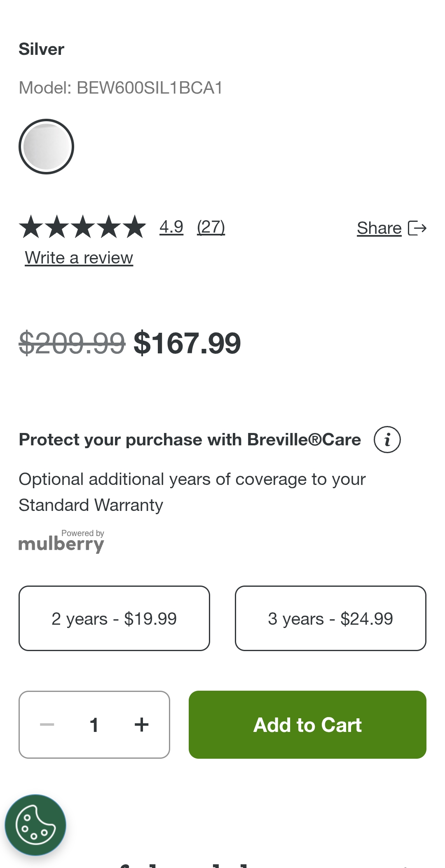Open the (27) reviews count link
Screen dimensions: 445x868
coord(211,227)
